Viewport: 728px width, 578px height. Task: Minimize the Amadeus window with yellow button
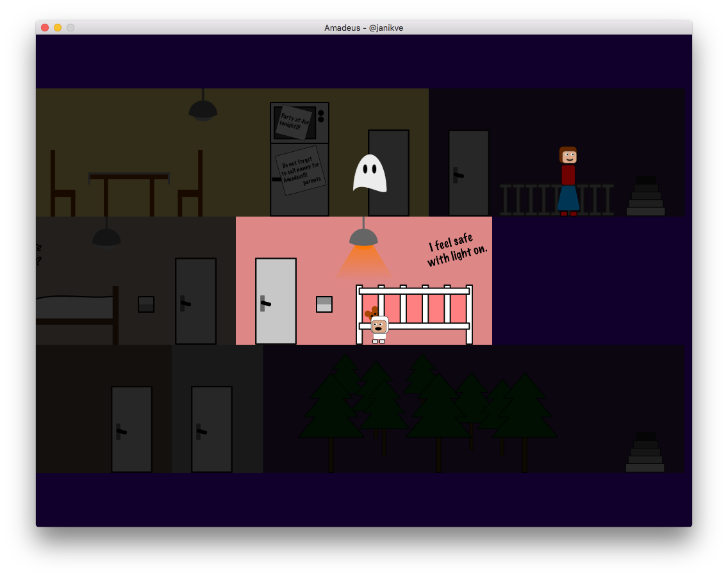pyautogui.click(x=58, y=28)
